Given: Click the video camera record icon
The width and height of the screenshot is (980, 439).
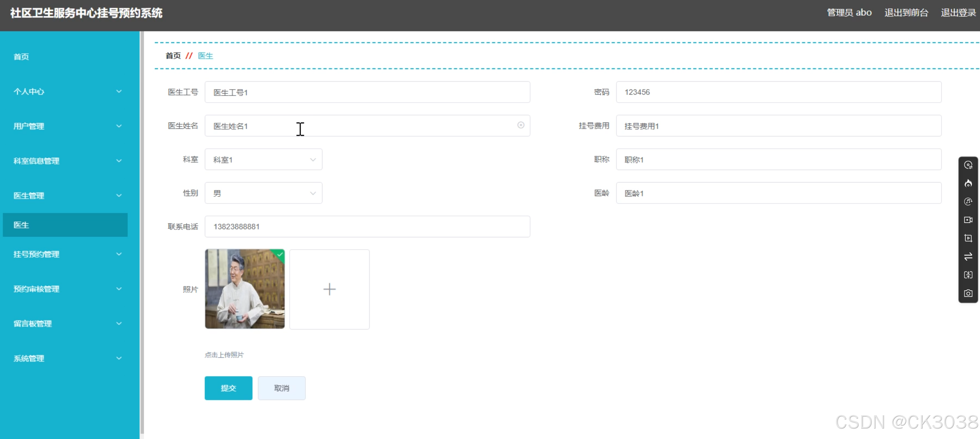Looking at the screenshot, I should point(968,220).
